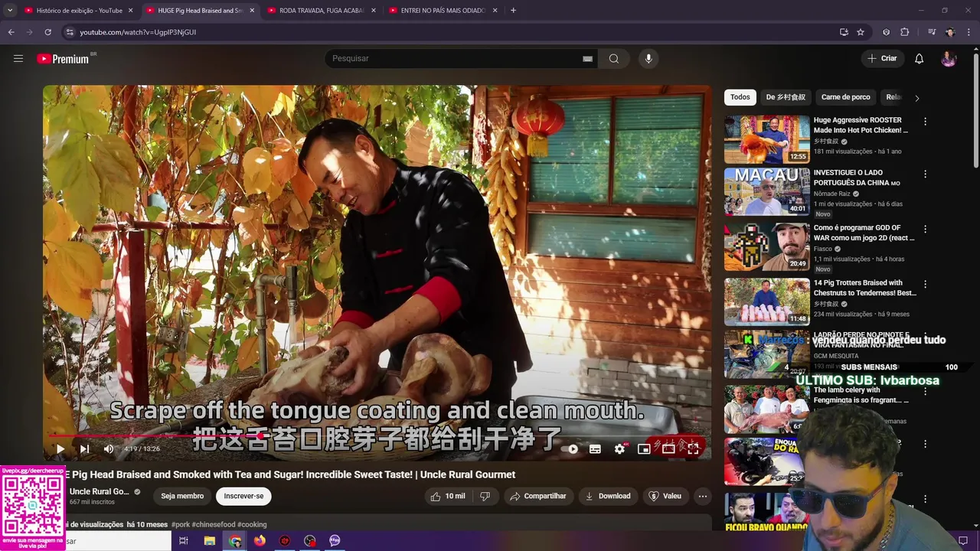Click install app icon in address bar
This screenshot has width=980, height=551.
(844, 32)
